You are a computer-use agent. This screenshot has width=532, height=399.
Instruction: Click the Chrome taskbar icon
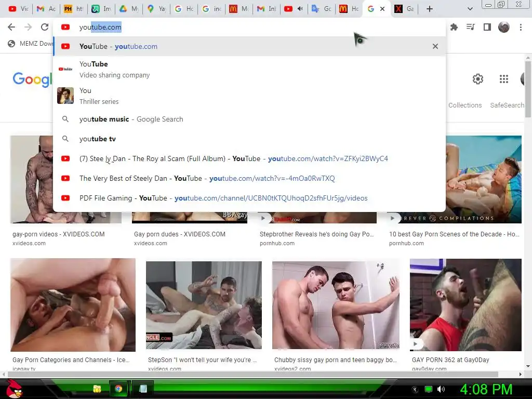click(118, 389)
